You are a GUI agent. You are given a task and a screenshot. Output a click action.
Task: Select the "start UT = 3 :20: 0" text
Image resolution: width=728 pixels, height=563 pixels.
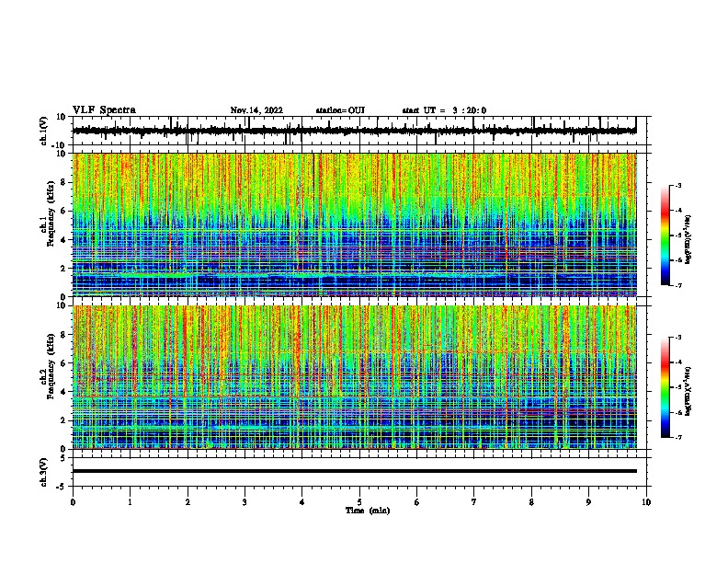(444, 110)
